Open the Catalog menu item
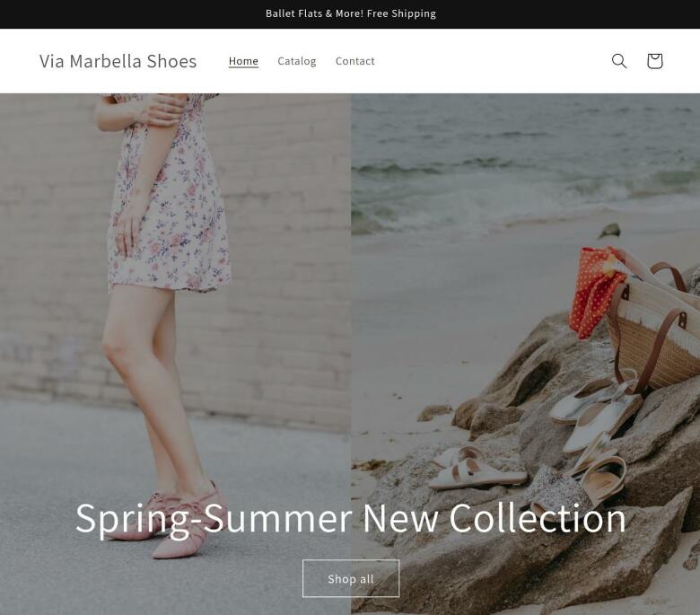Screen dimensions: 700x615 click(x=297, y=61)
